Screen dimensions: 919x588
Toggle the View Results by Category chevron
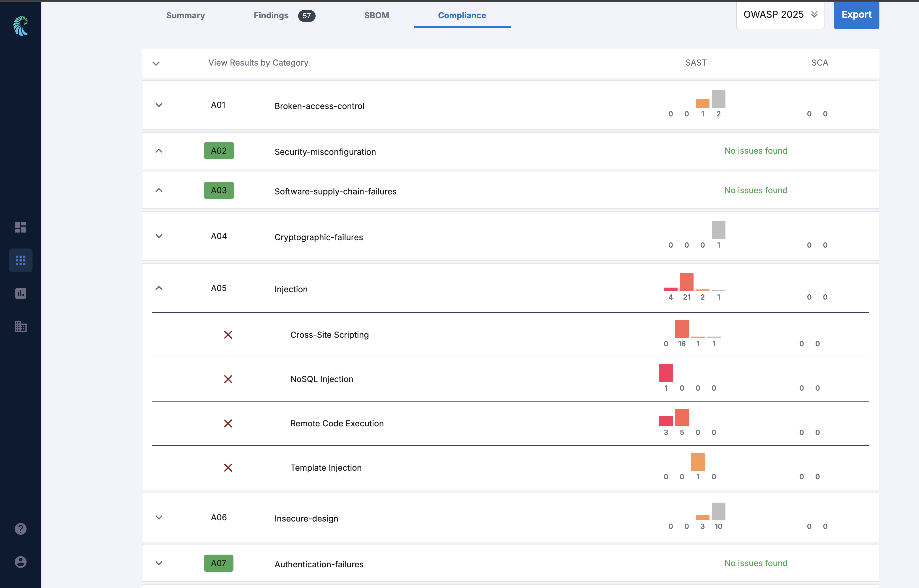point(156,64)
